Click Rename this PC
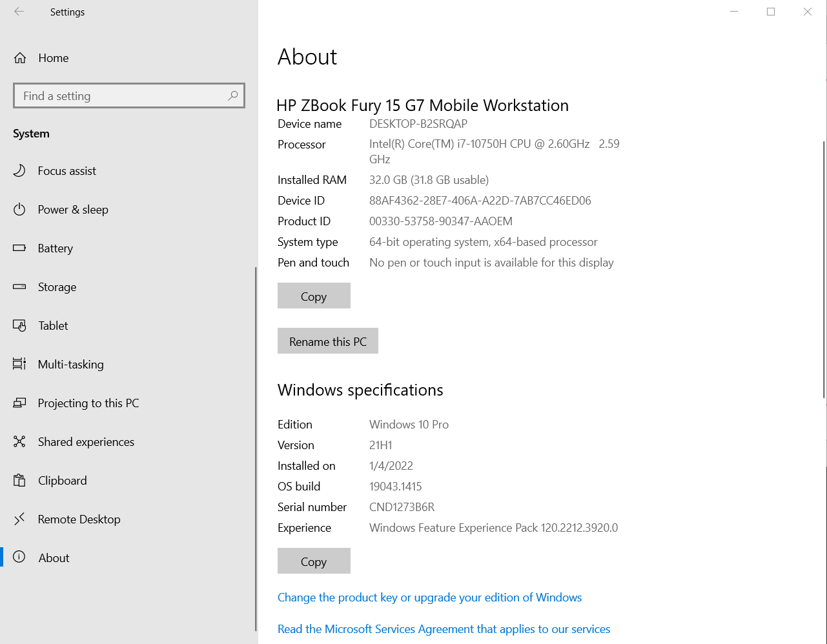Image resolution: width=827 pixels, height=644 pixels. (327, 341)
